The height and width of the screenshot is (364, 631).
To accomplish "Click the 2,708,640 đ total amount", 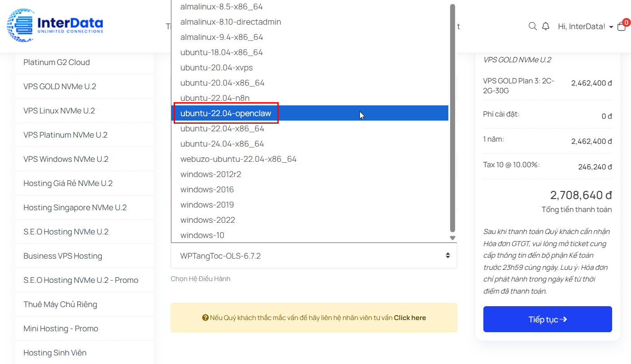I will pos(581,195).
